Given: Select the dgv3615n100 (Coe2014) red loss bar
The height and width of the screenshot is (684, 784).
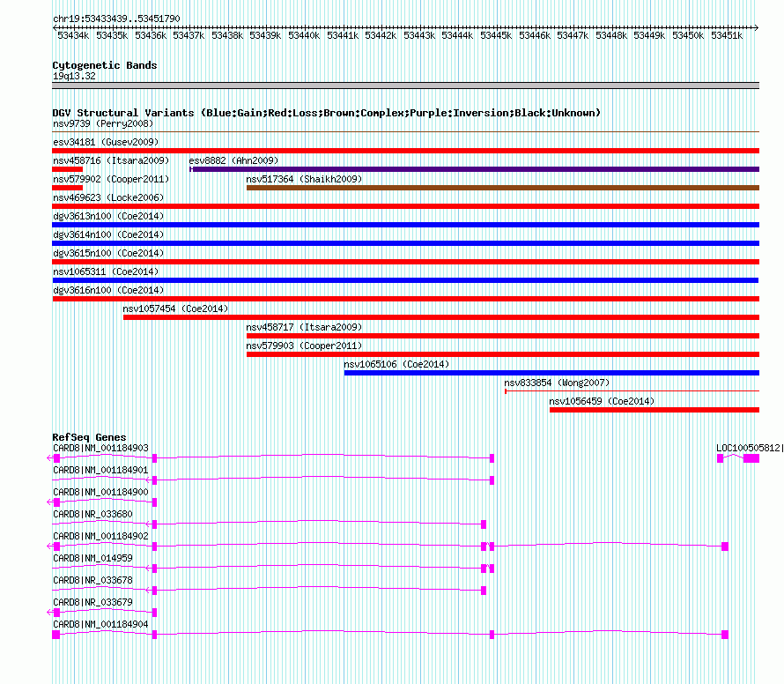Looking at the screenshot, I should [405, 262].
